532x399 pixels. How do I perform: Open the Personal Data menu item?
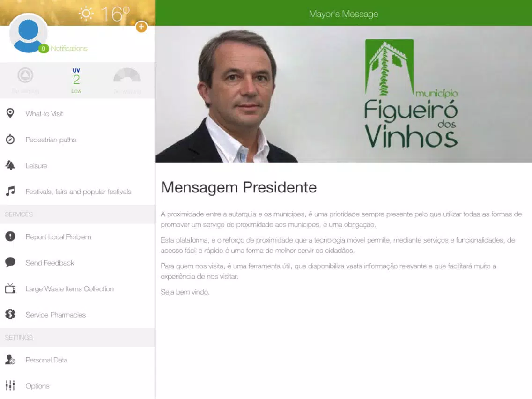78,360
